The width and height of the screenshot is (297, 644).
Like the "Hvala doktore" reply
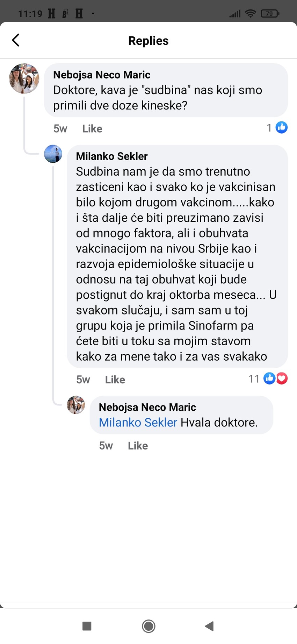click(x=138, y=446)
